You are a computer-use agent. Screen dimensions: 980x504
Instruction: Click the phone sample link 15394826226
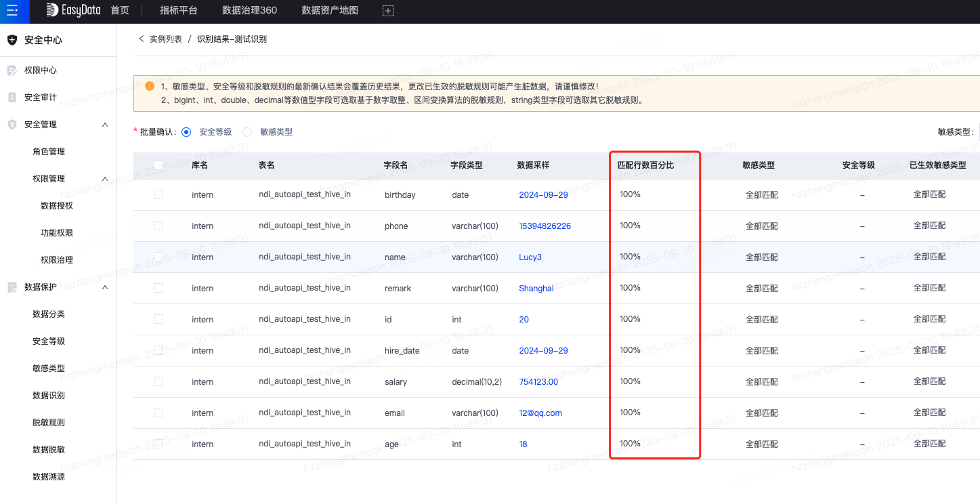tap(545, 226)
